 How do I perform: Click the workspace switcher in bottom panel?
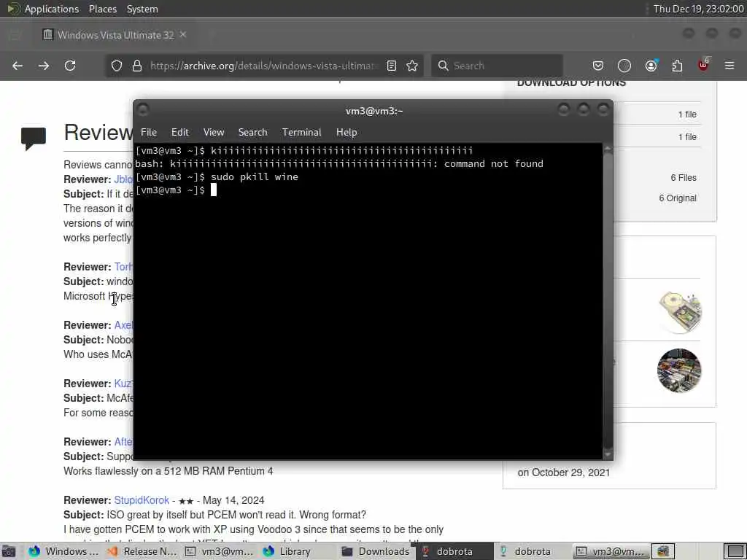pos(734,551)
